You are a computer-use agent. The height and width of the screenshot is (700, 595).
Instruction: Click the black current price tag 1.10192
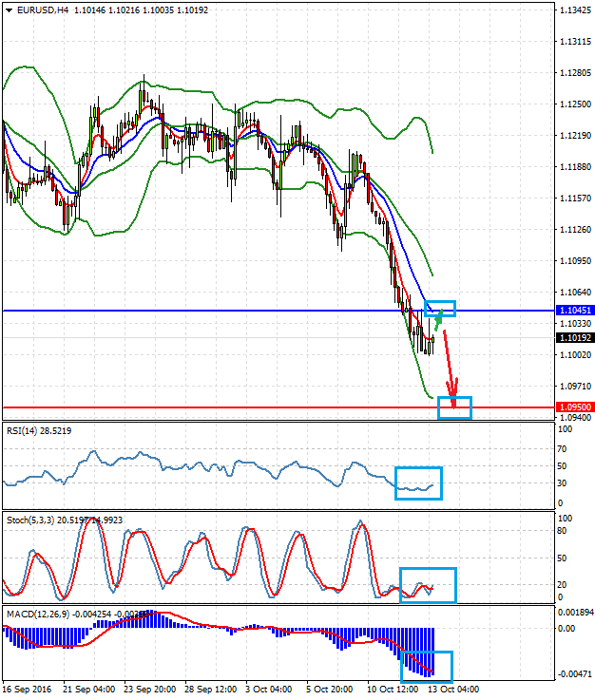(573, 338)
